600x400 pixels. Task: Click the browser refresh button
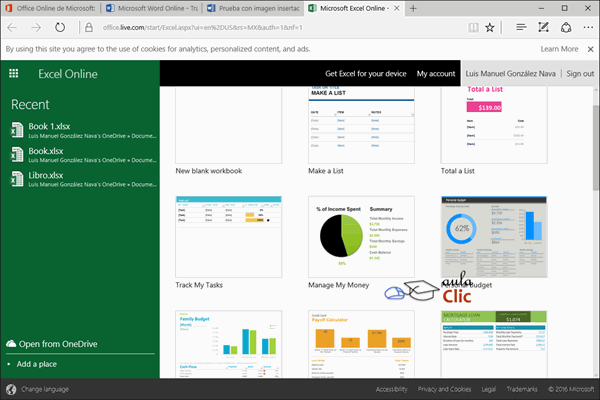point(61,28)
